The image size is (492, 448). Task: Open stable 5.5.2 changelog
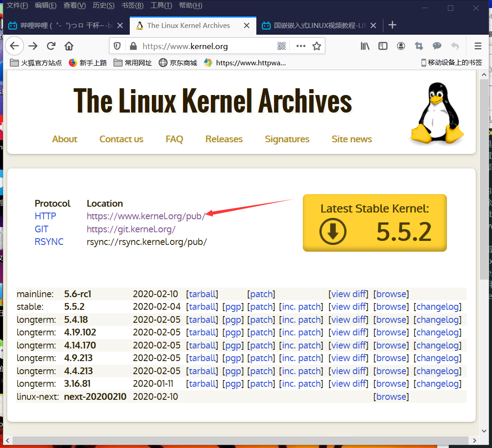point(437,307)
